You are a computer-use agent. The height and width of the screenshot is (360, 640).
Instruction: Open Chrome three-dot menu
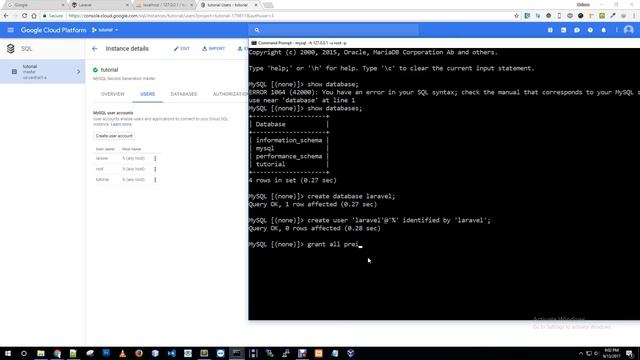tap(634, 16)
